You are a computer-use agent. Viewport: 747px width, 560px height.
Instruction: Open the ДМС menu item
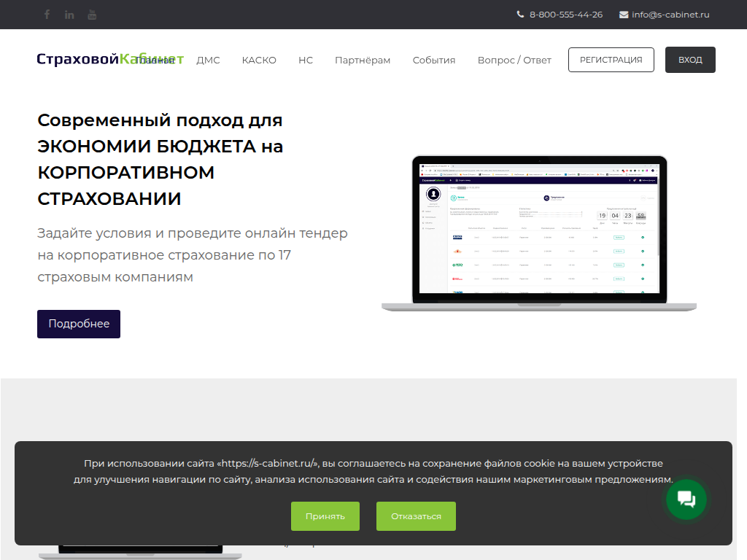coord(208,61)
